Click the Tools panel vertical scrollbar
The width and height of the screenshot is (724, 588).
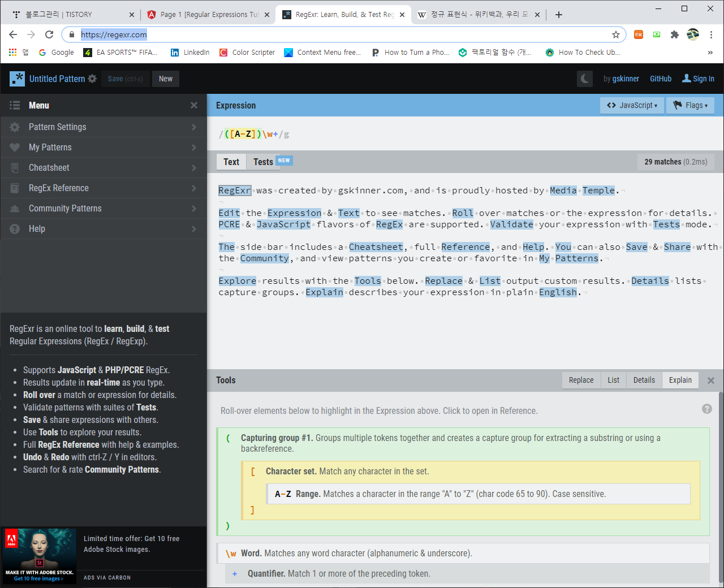721,486
